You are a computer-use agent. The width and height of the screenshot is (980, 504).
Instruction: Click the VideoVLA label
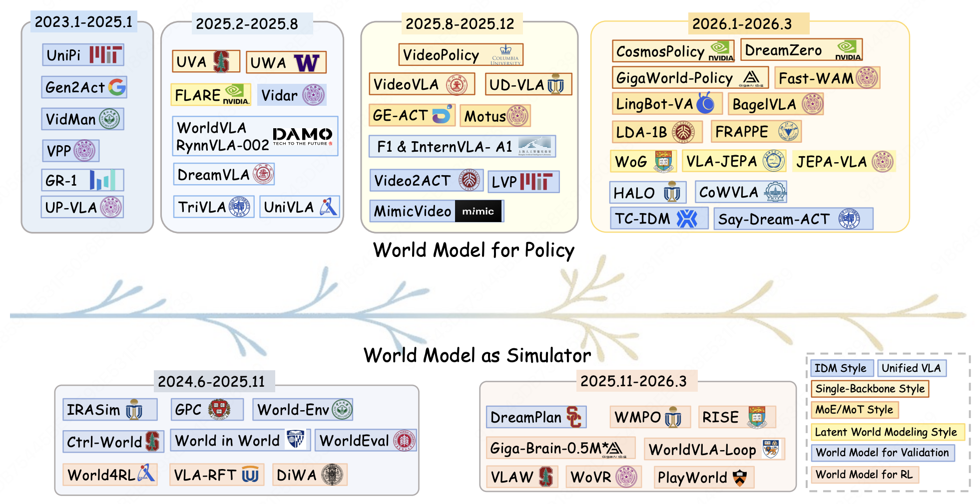pyautogui.click(x=406, y=85)
